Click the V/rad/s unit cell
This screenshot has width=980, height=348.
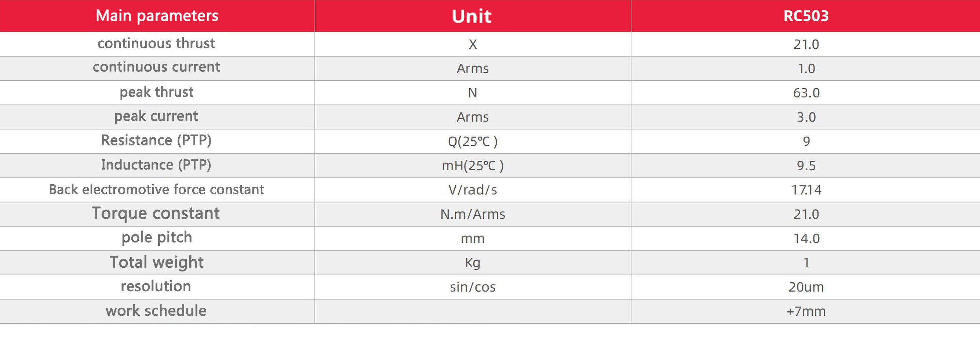click(473, 190)
